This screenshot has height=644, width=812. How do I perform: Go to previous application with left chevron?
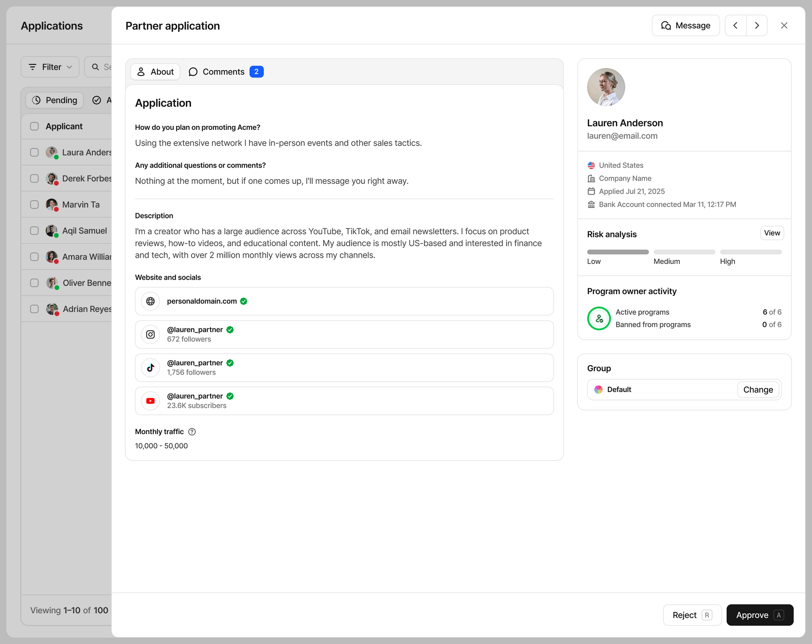point(735,25)
